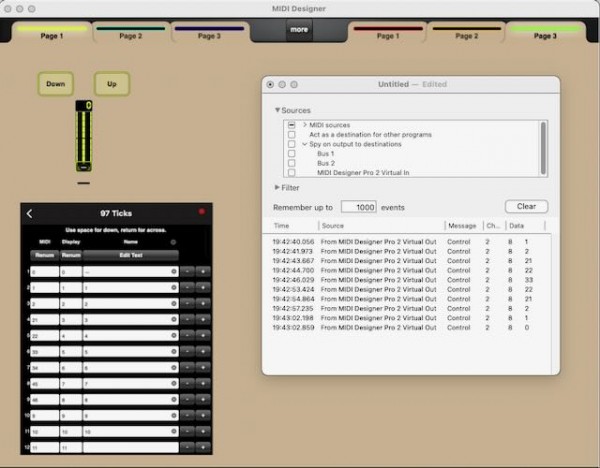
Task: Click the red dot in the 97 Ticks header
Action: pyautogui.click(x=202, y=212)
